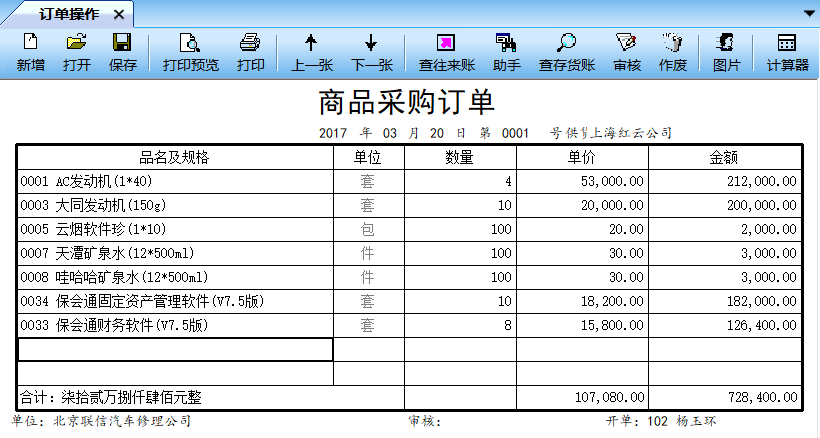This screenshot has width=820, height=438.
Task: Click quantity 8 for 保会通财务软件
Action: [460, 326]
